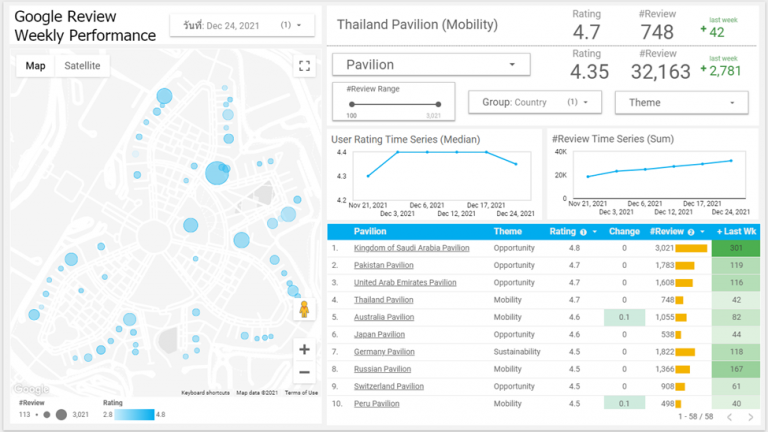Image resolution: width=768 pixels, height=432 pixels.
Task: Click the Thailand Pavilion (Mobility) title
Action: [x=417, y=24]
